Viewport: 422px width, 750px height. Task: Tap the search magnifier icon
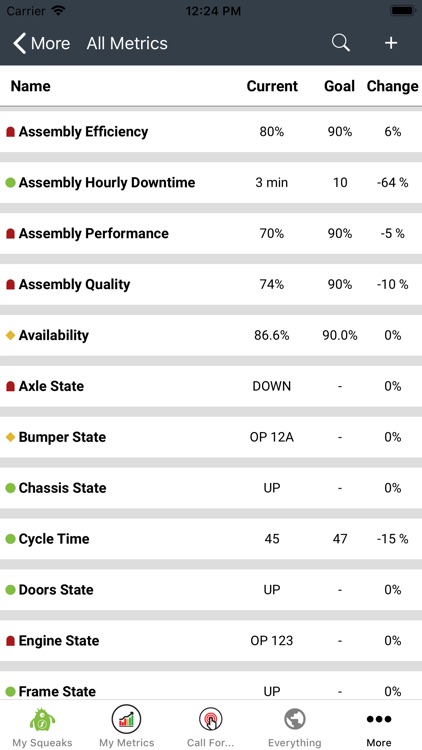click(x=341, y=43)
